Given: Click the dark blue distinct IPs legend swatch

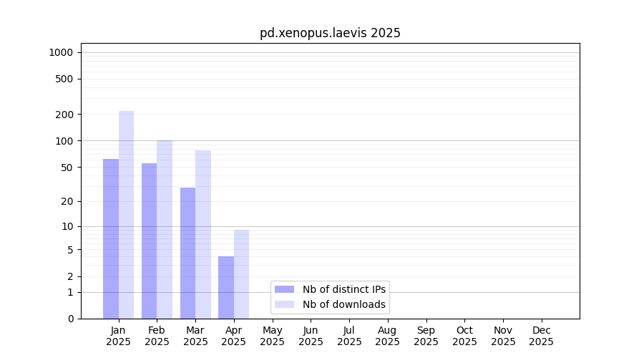Looking at the screenshot, I should click(284, 289).
